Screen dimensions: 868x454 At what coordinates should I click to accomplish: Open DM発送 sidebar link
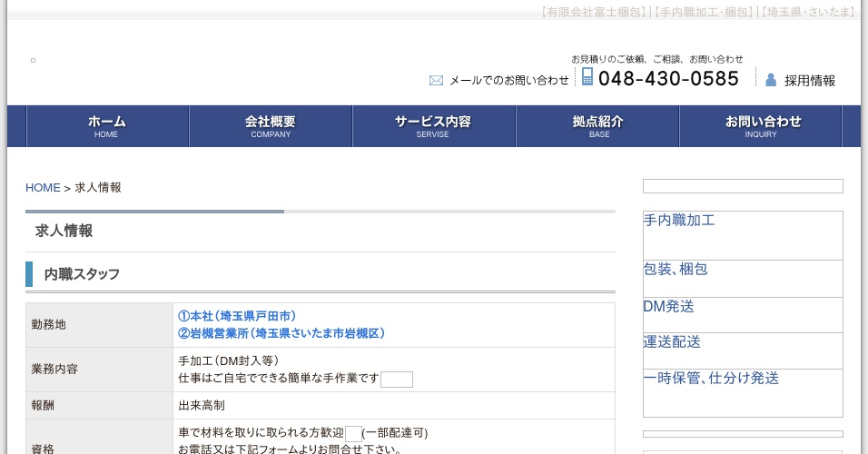click(668, 307)
